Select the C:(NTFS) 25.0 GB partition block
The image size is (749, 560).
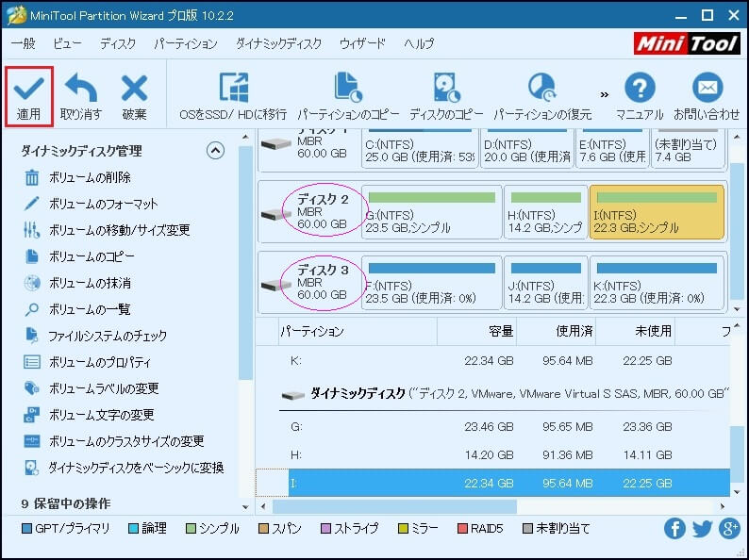(421, 147)
